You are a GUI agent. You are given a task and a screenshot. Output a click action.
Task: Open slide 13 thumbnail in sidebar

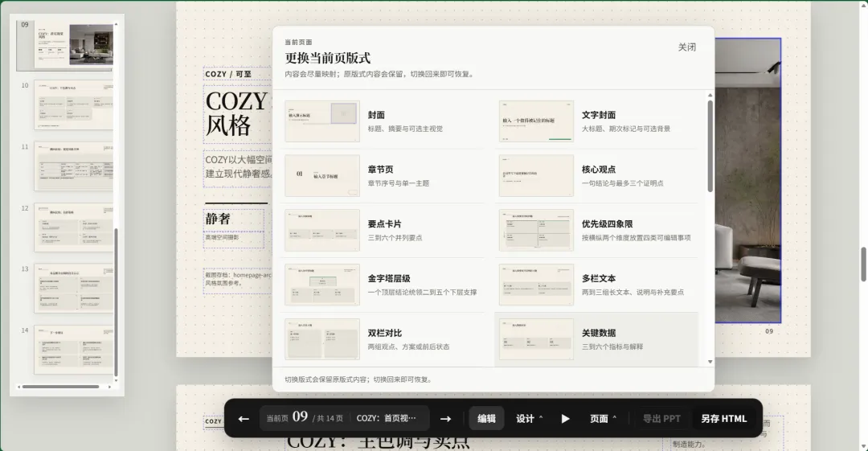click(x=74, y=288)
